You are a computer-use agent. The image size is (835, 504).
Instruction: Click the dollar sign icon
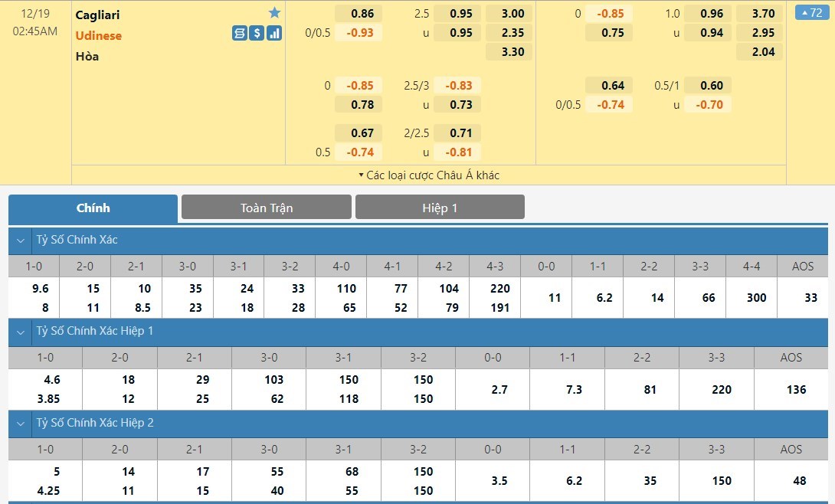tap(257, 33)
